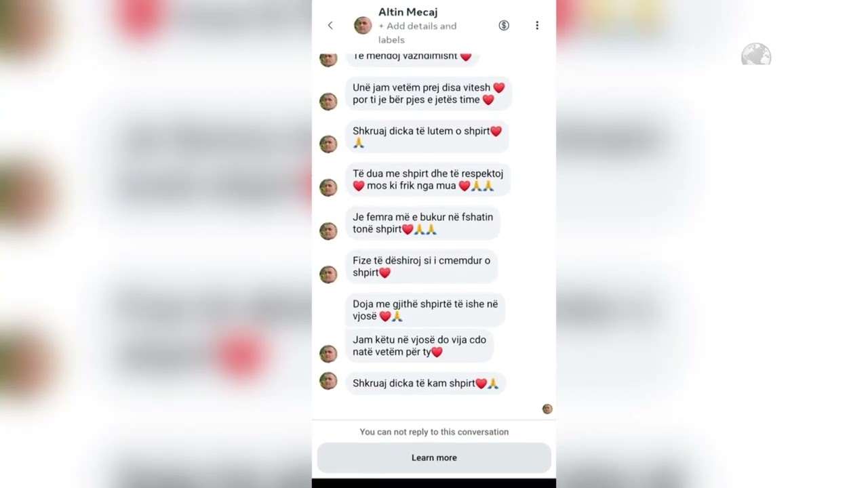
Task: Click the small seen-receipt avatar below the last message
Action: [x=547, y=409]
